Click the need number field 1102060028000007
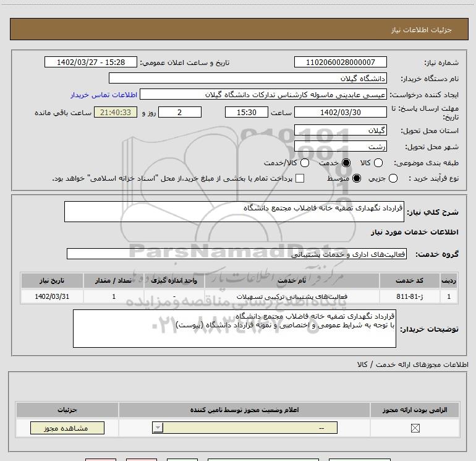 click(340, 62)
